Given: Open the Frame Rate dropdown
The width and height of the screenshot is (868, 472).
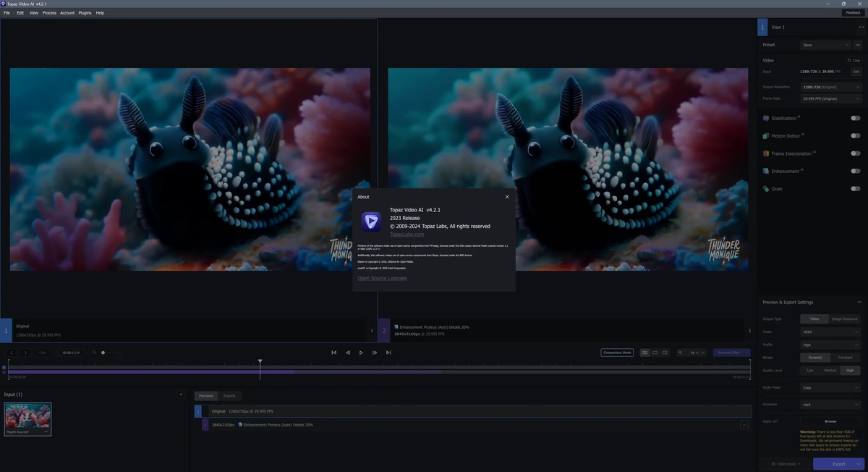Looking at the screenshot, I should click(x=831, y=98).
